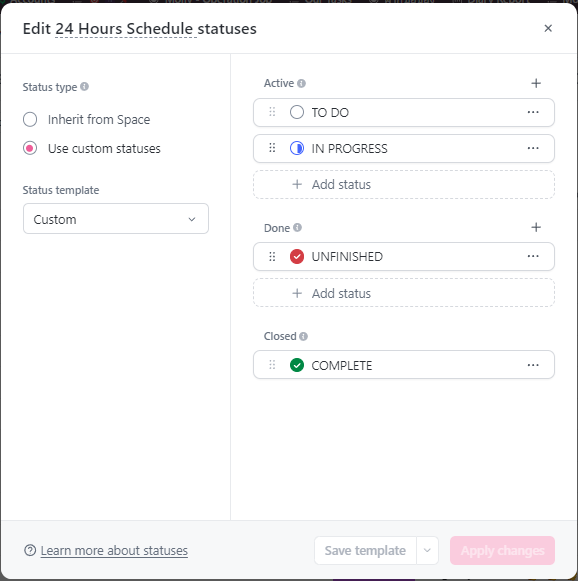This screenshot has width=578, height=581.
Task: Click the red UNFINISHED color circle
Action: [x=297, y=256]
